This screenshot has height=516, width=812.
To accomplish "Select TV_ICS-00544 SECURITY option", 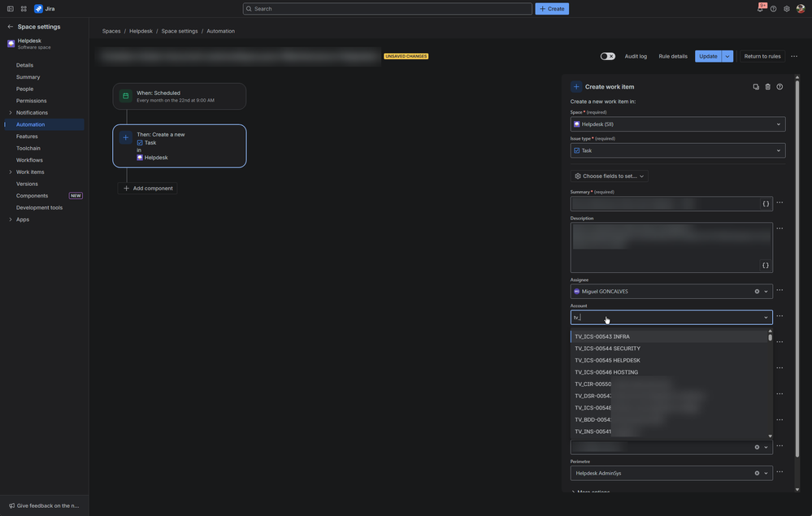I will [669, 349].
